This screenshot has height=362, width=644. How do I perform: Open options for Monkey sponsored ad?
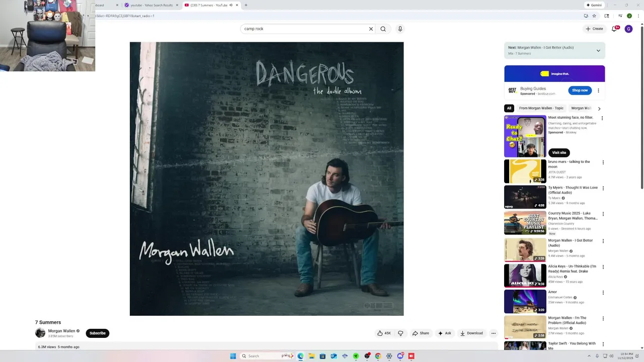click(x=602, y=119)
